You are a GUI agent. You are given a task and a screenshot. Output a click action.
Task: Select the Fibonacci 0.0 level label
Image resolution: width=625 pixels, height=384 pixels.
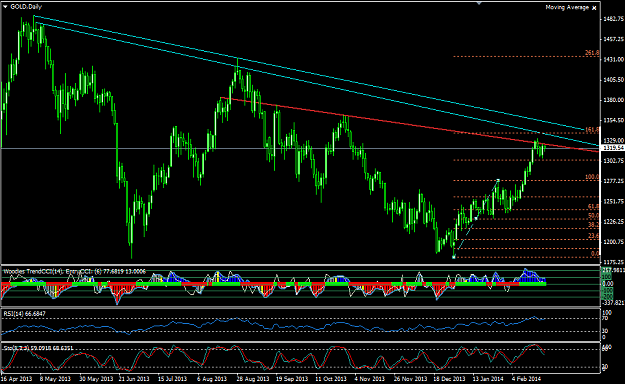pos(595,254)
